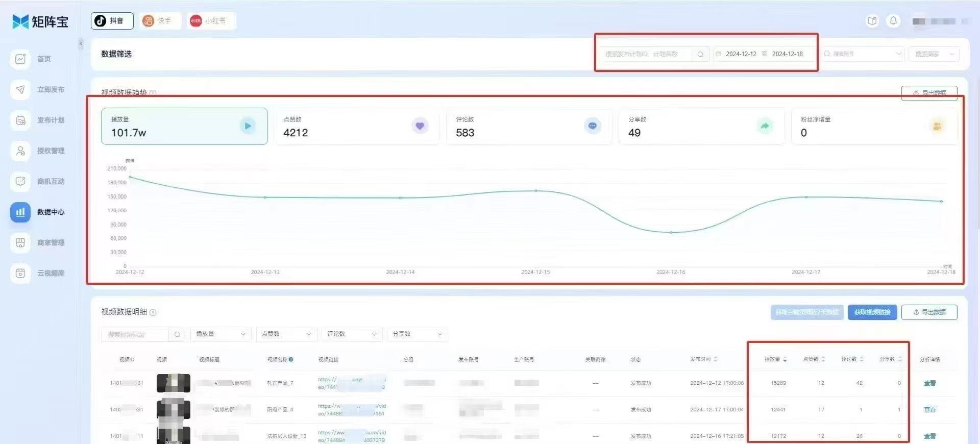
Task: Click the sort arrows on 点赞数 column header
Action: click(x=823, y=359)
